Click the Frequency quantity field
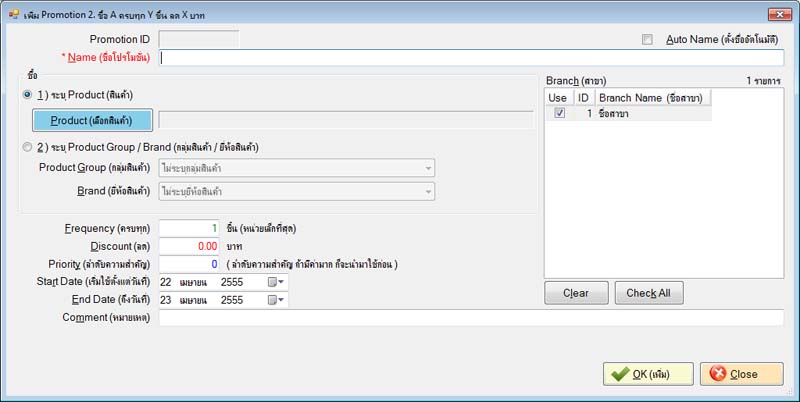800x402 pixels. coord(189,229)
